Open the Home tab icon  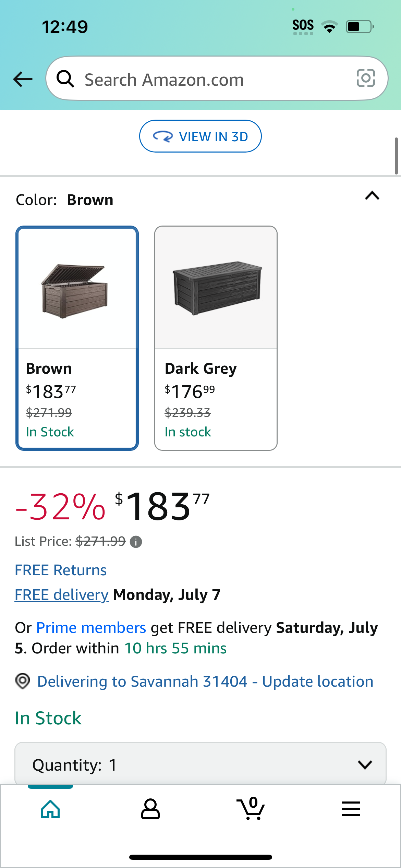tap(50, 809)
